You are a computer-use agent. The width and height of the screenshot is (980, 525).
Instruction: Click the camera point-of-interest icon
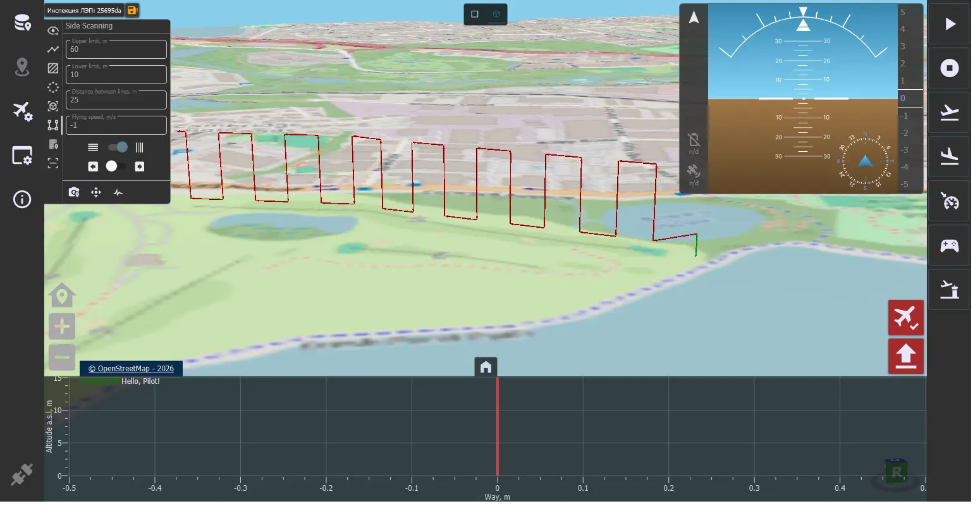click(x=74, y=192)
